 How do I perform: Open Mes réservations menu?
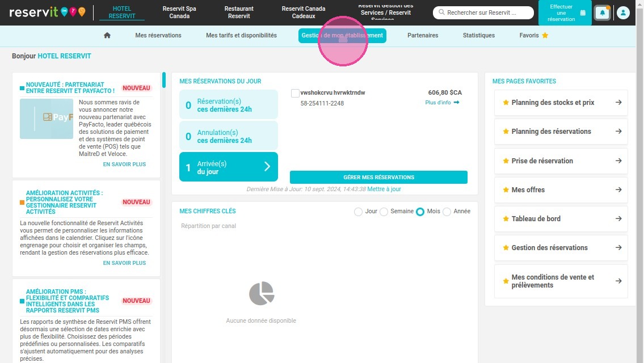pyautogui.click(x=158, y=35)
